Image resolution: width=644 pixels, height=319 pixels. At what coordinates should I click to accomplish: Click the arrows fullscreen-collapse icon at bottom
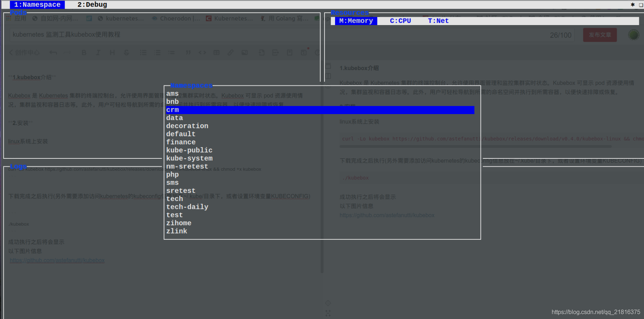(x=328, y=313)
